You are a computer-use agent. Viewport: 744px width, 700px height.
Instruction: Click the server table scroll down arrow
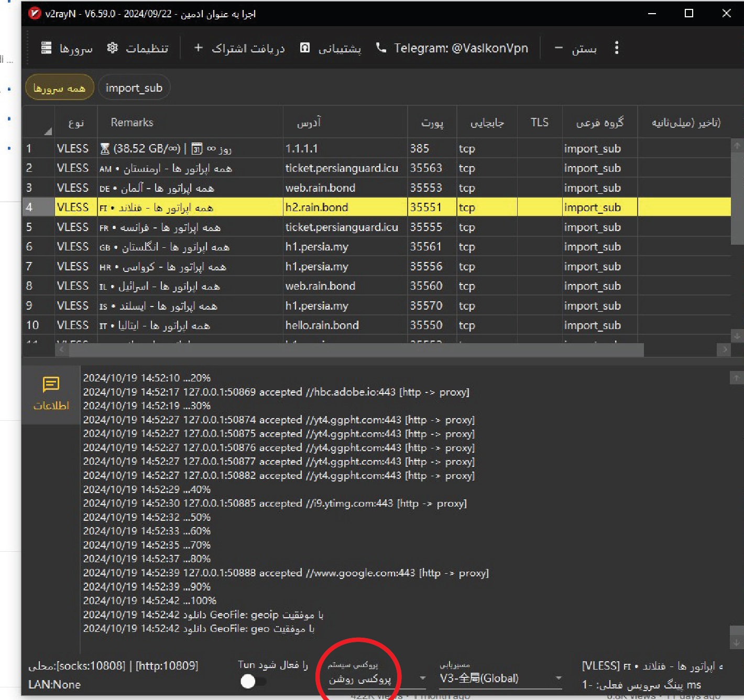[x=737, y=336]
